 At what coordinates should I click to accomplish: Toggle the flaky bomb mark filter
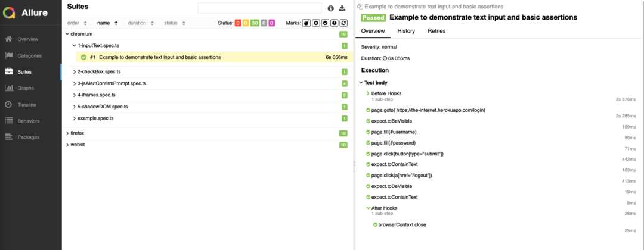tap(306, 23)
